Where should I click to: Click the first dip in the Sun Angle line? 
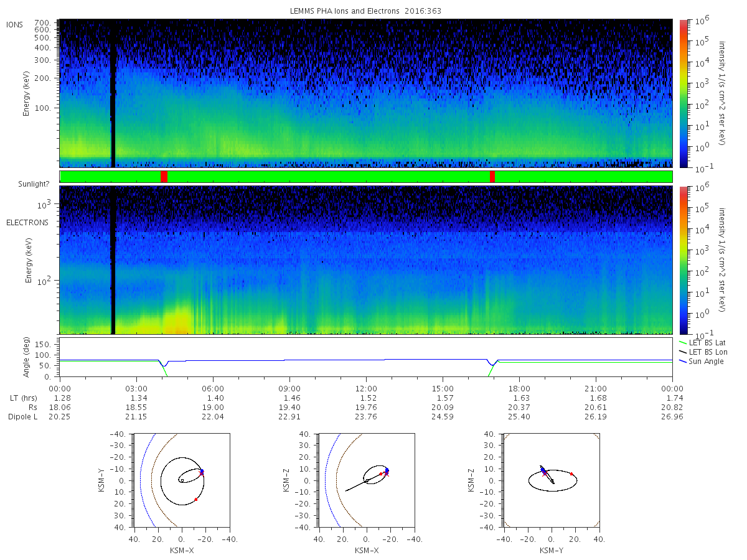click(163, 365)
